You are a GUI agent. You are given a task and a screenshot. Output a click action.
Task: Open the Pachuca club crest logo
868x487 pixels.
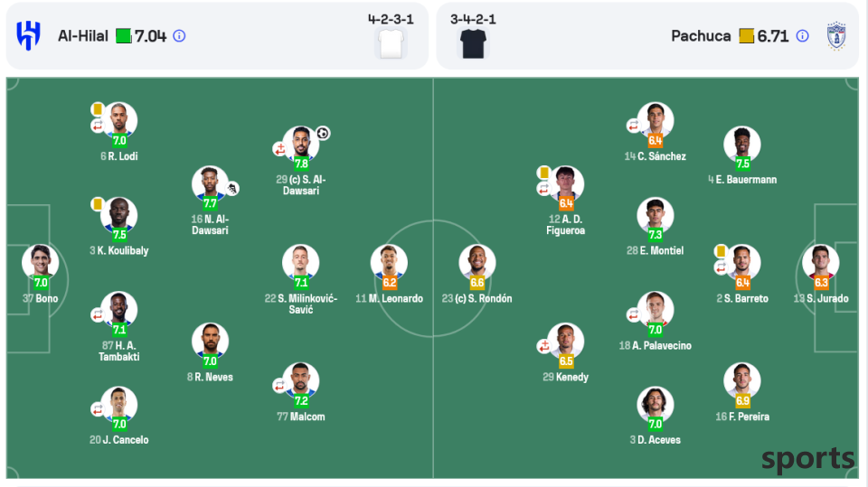(x=835, y=36)
